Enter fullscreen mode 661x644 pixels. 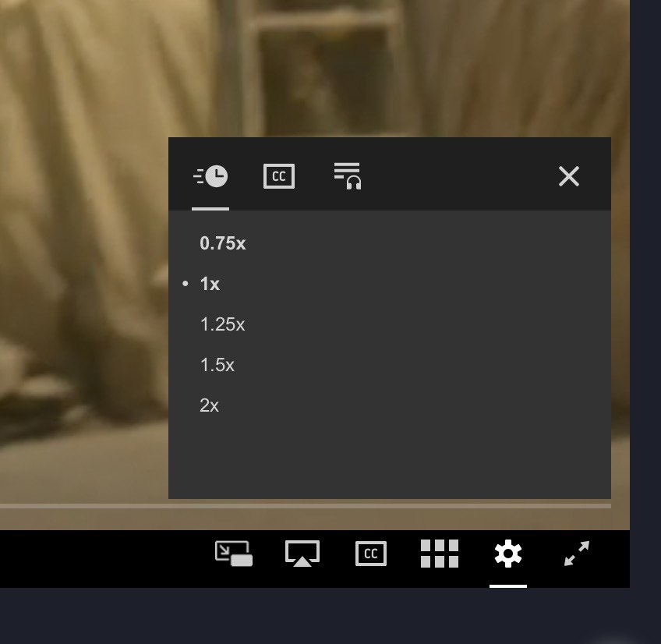pyautogui.click(x=577, y=554)
